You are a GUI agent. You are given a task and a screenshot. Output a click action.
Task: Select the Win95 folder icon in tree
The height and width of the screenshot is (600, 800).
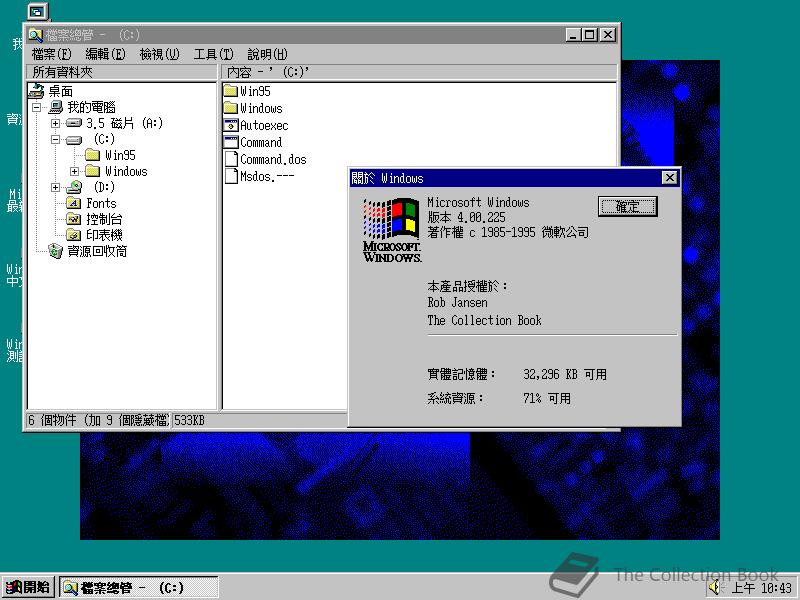[x=92, y=155]
